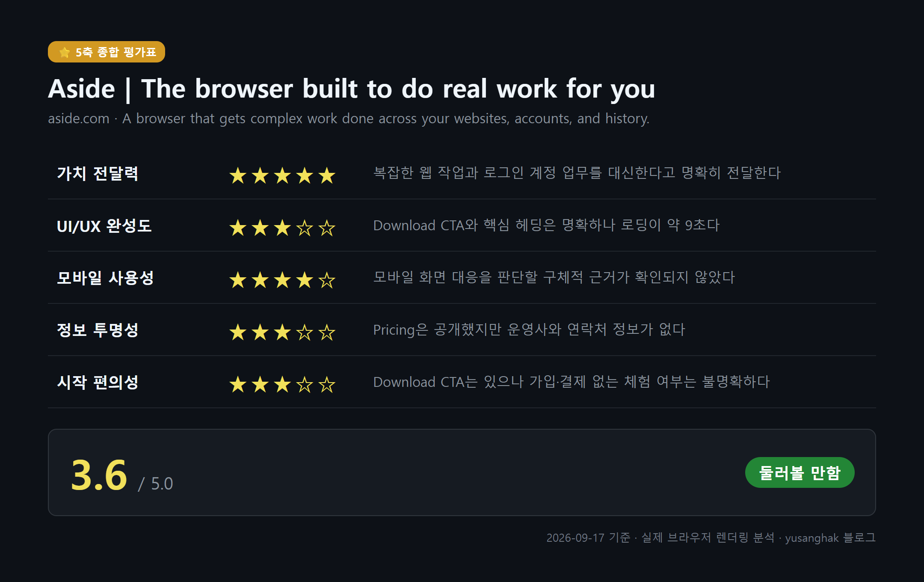
Task: Click the star icon in the 5축 종합 평가표 badge
Action: [x=65, y=52]
